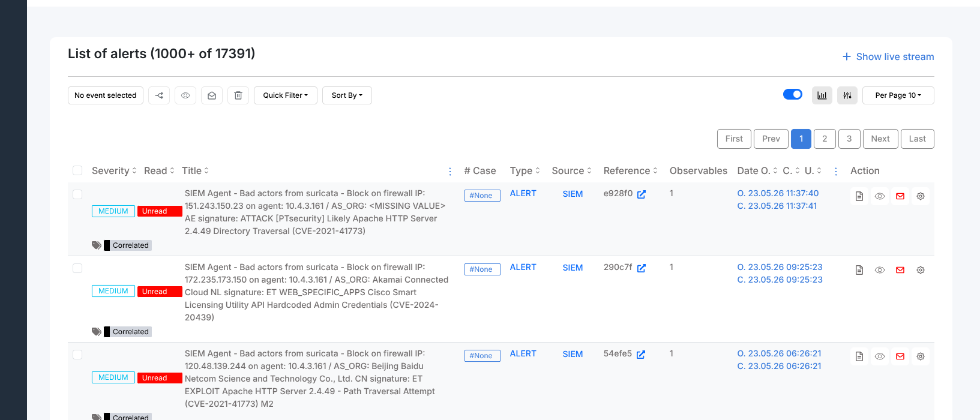Open external link for reference 54efe5
This screenshot has width=980, height=420.
tap(641, 355)
